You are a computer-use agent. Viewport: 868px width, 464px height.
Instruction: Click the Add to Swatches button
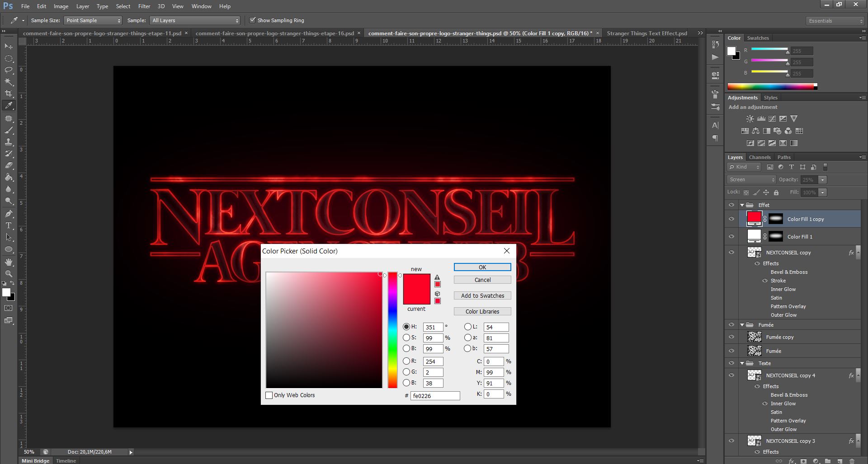482,295
